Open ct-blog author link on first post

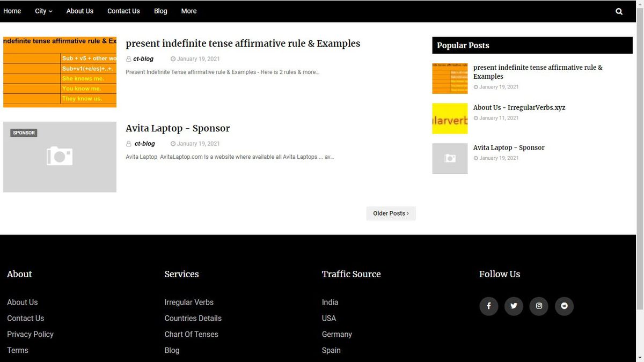coord(143,59)
